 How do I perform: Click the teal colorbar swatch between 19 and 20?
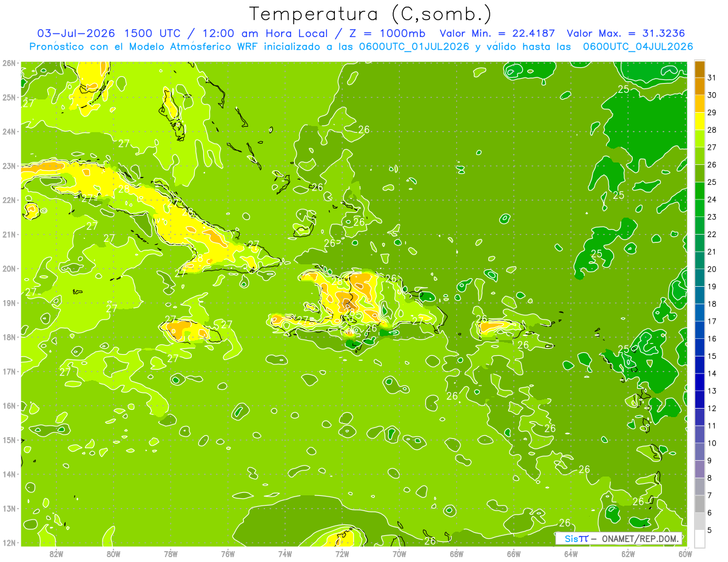tap(699, 278)
